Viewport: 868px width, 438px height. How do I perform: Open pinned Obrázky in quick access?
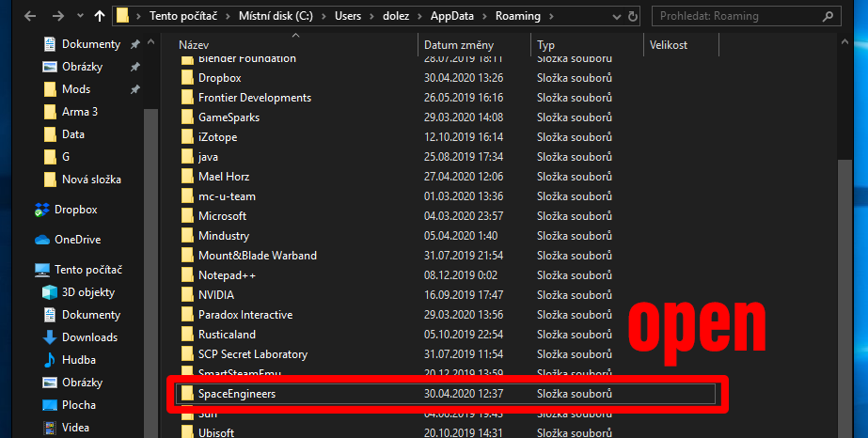82,67
